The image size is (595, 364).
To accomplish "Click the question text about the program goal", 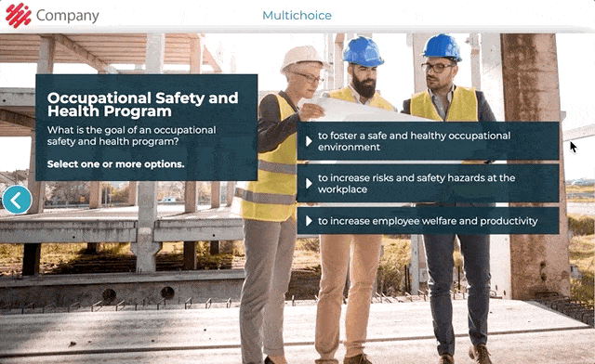I will point(131,136).
